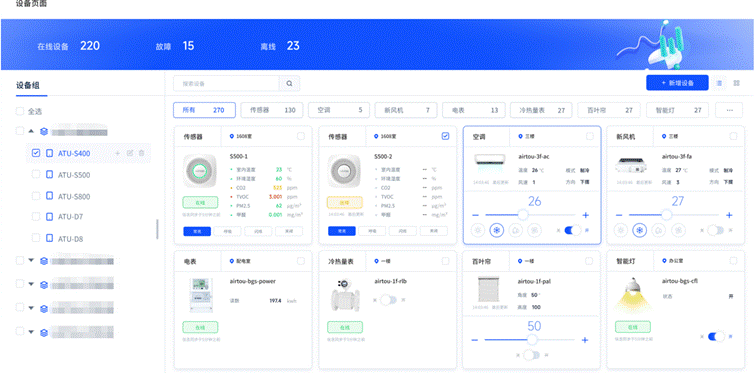
Task: Select sun heating mode on airtou-3f-ac
Action: coord(478,231)
